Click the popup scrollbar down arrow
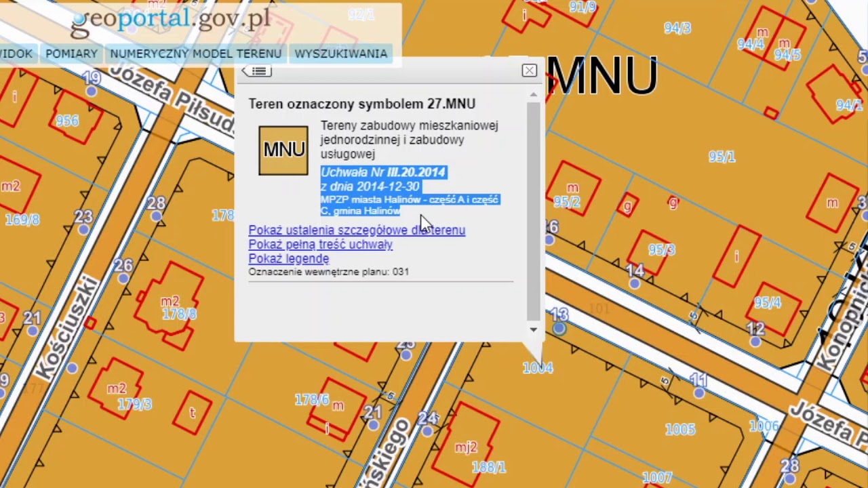Image resolution: width=868 pixels, height=488 pixels. 533,329
